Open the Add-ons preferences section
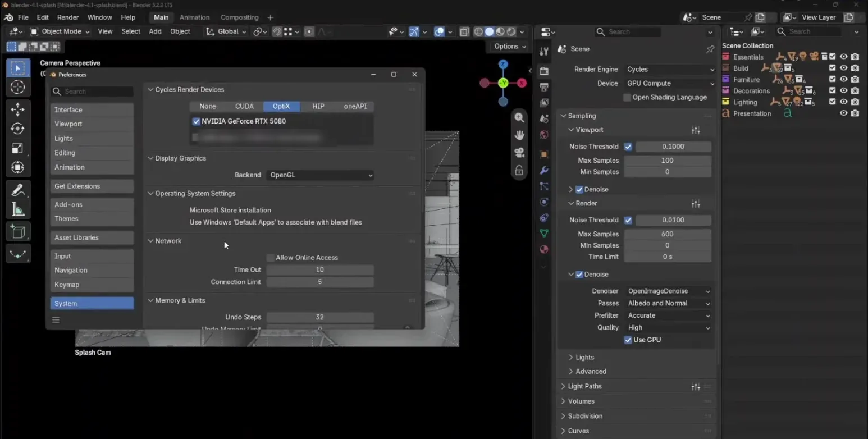Screen dimensions: 868x439 click(x=92, y=205)
